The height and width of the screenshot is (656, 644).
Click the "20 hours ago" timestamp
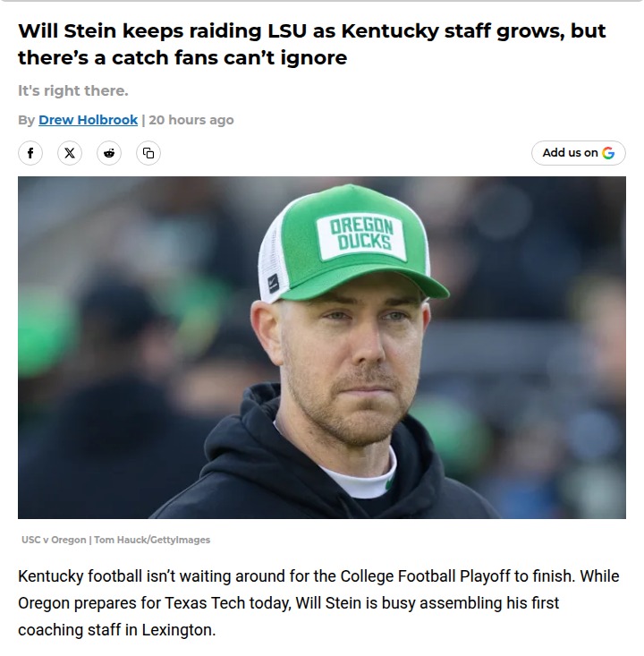[x=191, y=120]
